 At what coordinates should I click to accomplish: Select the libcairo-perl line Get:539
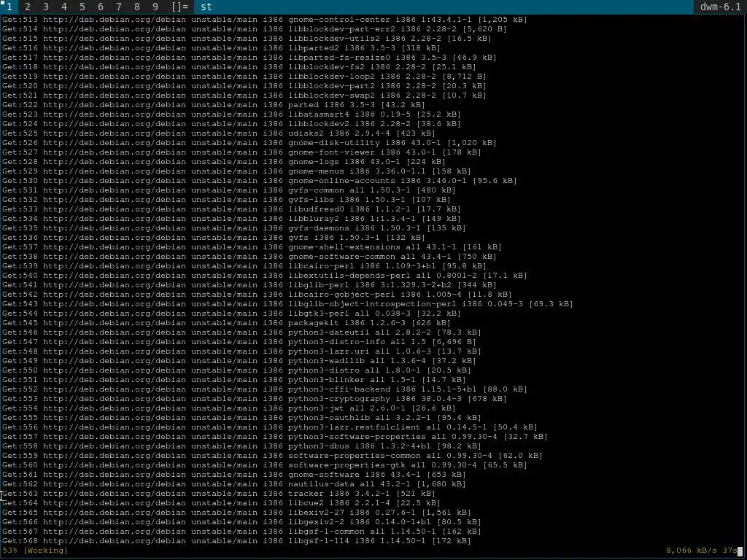click(244, 265)
